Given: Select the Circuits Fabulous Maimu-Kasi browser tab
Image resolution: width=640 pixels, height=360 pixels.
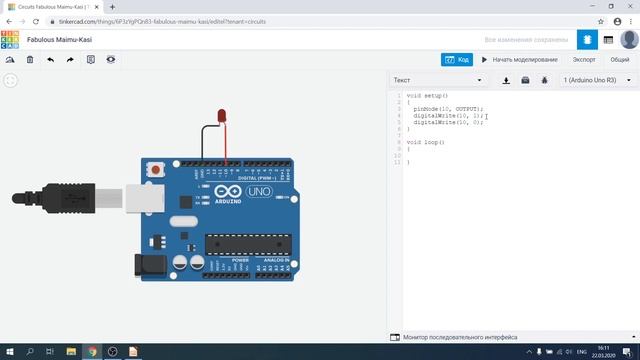Looking at the screenshot, I should (53, 7).
